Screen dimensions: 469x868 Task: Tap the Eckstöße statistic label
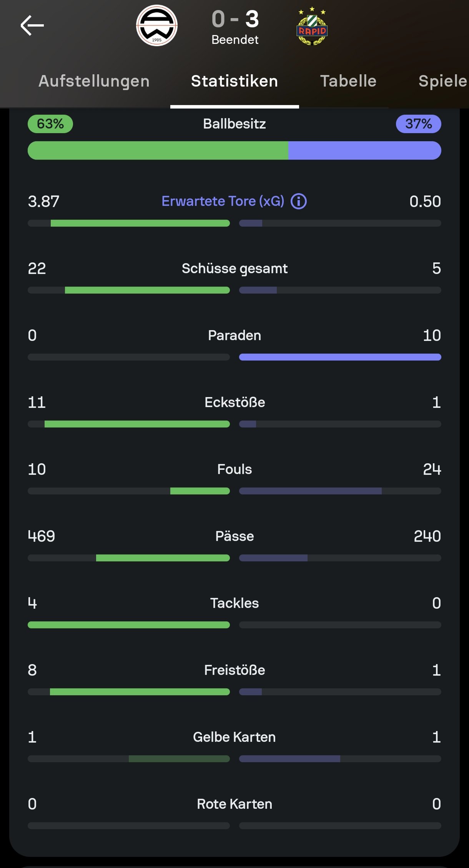point(234,402)
